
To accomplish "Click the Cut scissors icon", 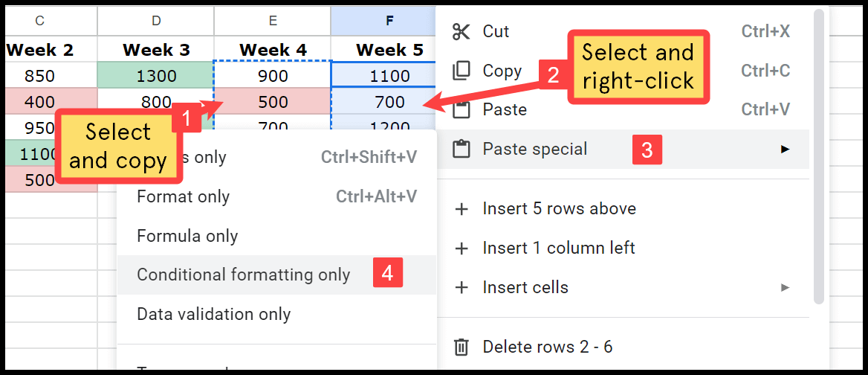I will tap(461, 31).
